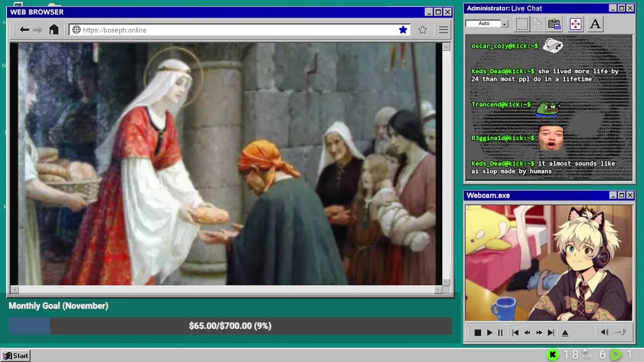This screenshot has height=362, width=644.
Task: Fast forward in Webcam.exe controls
Action: point(539,332)
